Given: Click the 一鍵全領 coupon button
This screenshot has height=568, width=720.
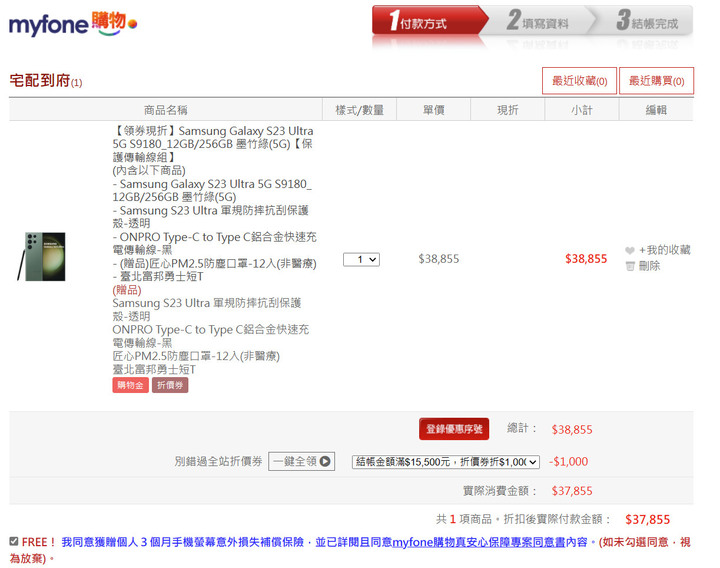Looking at the screenshot, I should point(301,461).
